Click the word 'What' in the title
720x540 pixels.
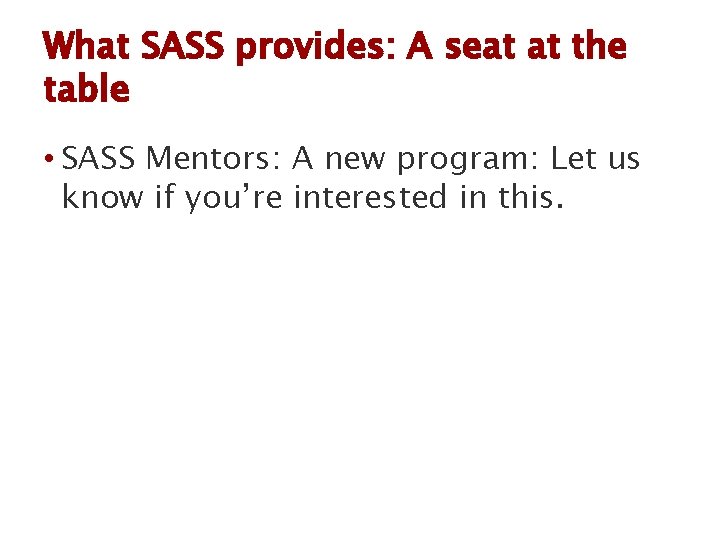pos(86,46)
